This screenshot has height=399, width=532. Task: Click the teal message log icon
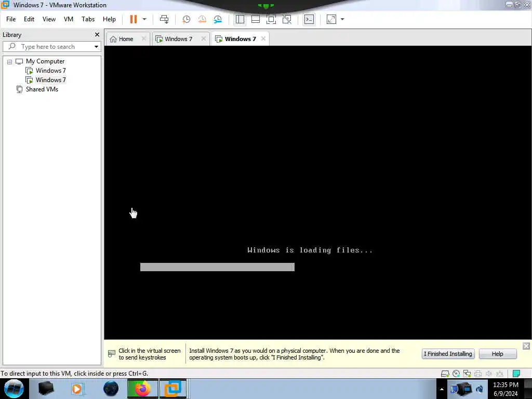[x=516, y=374]
